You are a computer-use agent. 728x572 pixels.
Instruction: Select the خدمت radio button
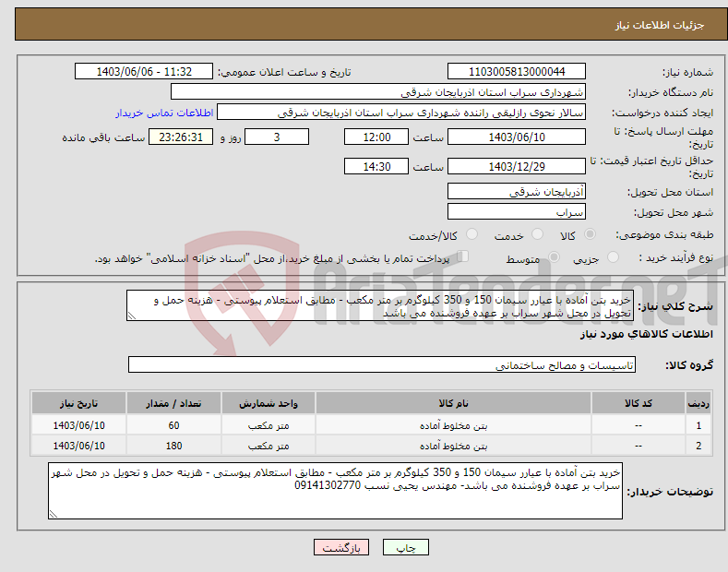pos(537,234)
